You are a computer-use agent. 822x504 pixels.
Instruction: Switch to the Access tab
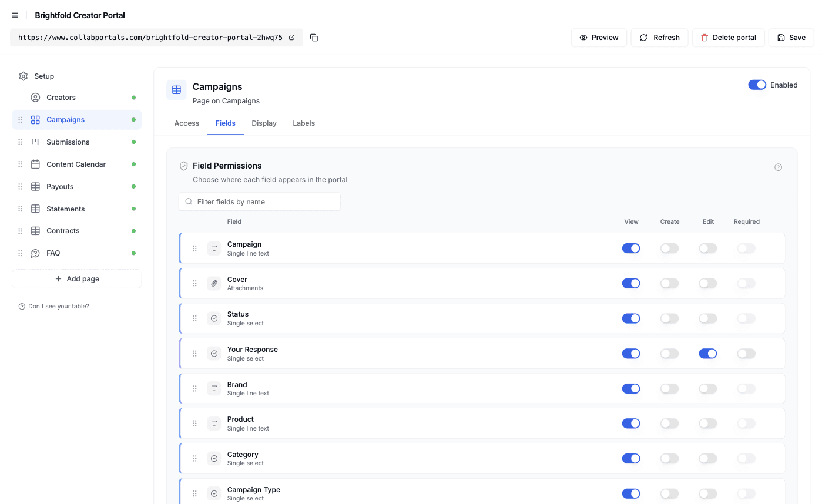click(x=187, y=123)
